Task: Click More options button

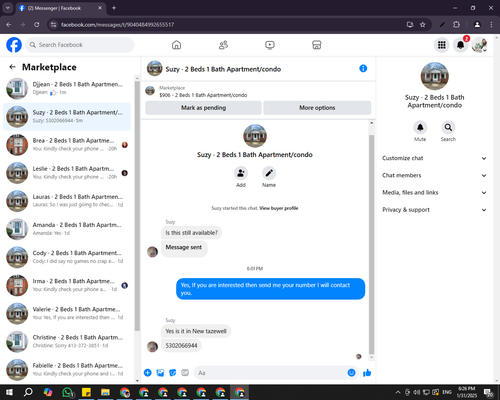Action: (317, 108)
